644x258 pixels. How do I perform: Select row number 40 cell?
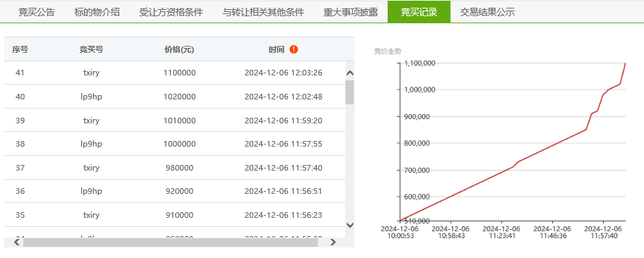point(20,97)
